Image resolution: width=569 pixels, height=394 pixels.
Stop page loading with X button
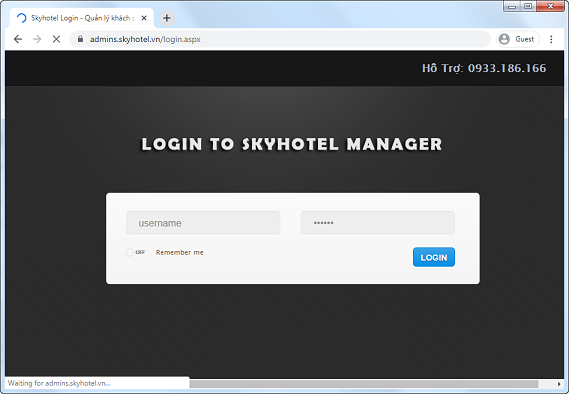tap(56, 39)
